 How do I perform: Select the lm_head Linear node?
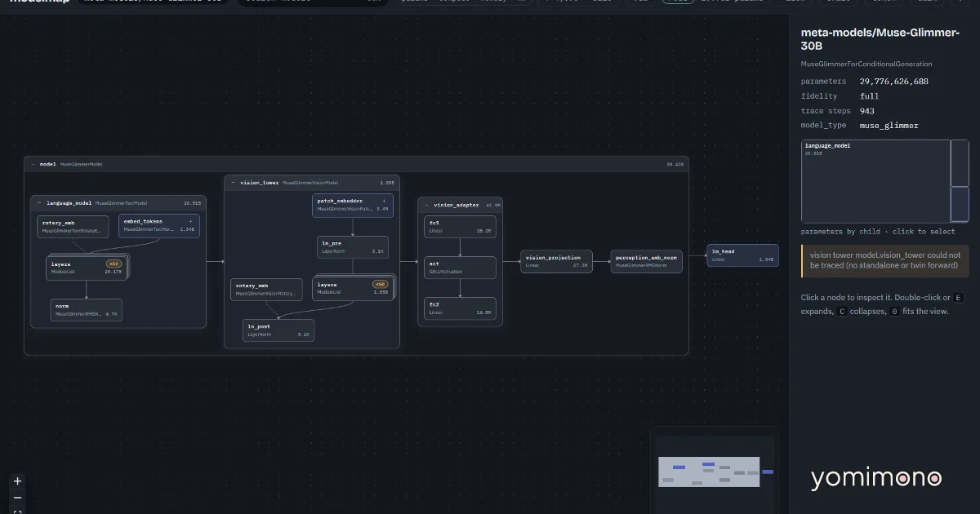pos(742,255)
